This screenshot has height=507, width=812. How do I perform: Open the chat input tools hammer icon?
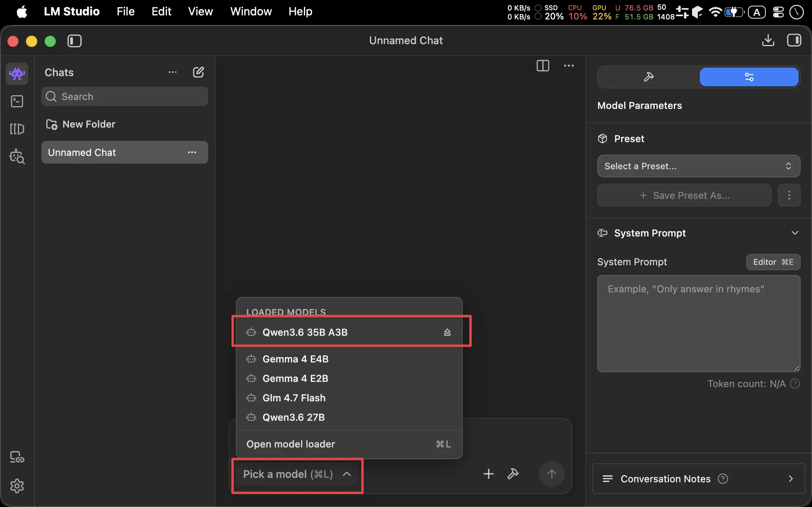[513, 474]
